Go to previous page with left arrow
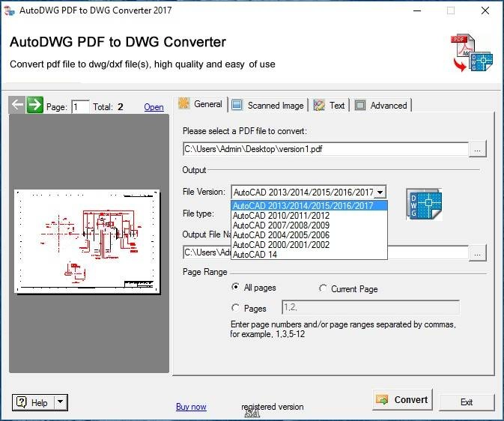Viewport: 504px width, 421px height. [17, 105]
